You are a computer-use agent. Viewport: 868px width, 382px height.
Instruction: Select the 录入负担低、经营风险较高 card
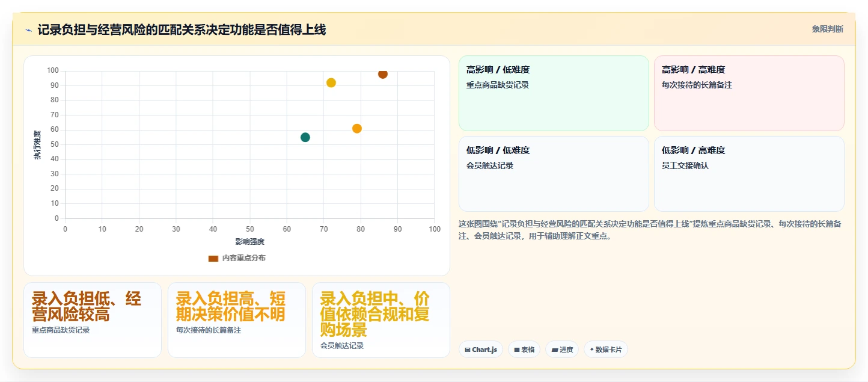(93, 320)
